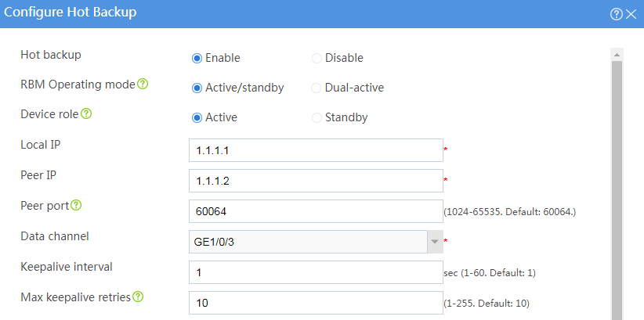
Task: Set device role to Standby
Action: (x=317, y=117)
